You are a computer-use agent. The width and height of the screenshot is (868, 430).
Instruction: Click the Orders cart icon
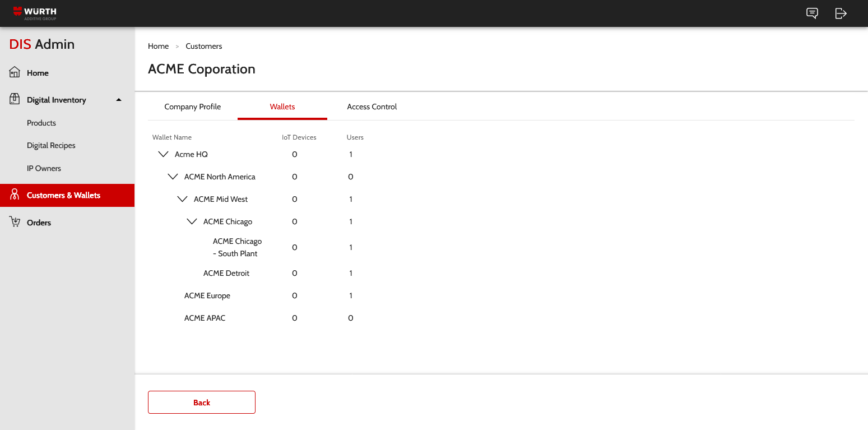pos(15,222)
